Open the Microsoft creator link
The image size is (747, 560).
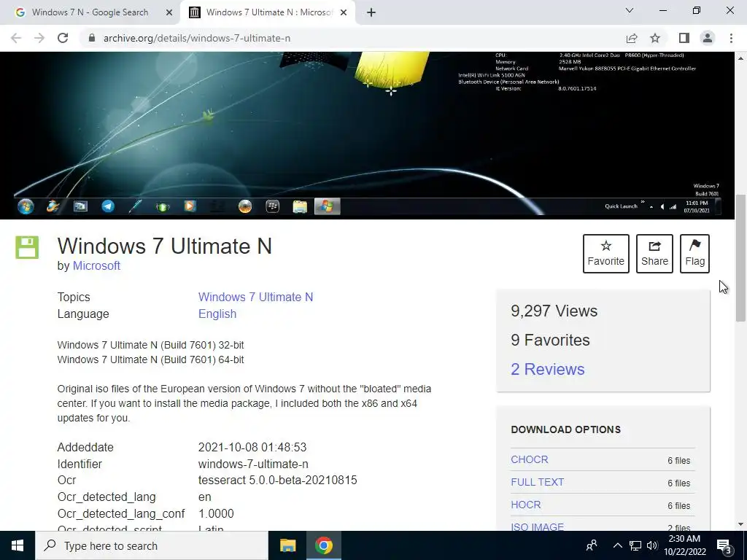96,265
